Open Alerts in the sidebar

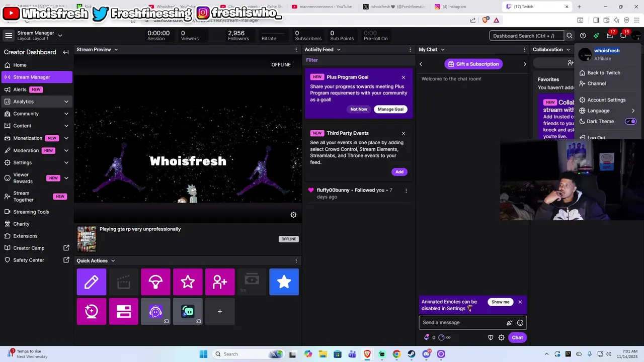click(37, 89)
